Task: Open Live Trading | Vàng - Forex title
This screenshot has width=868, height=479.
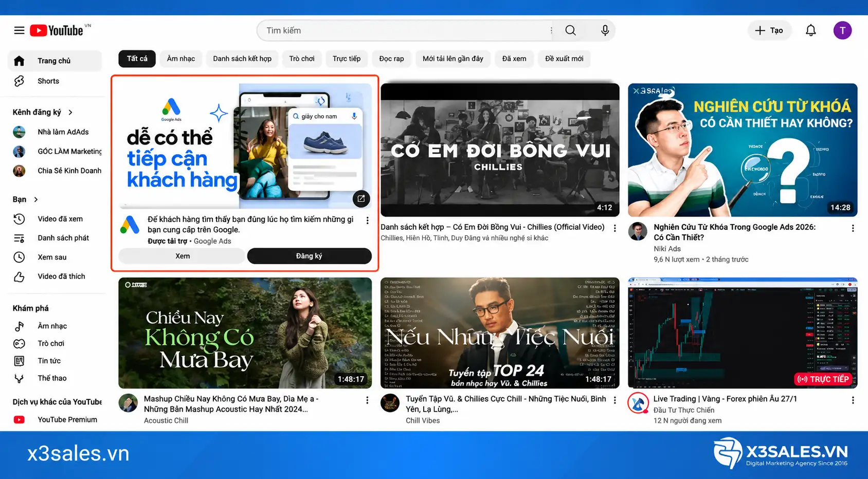Action: pos(725,399)
